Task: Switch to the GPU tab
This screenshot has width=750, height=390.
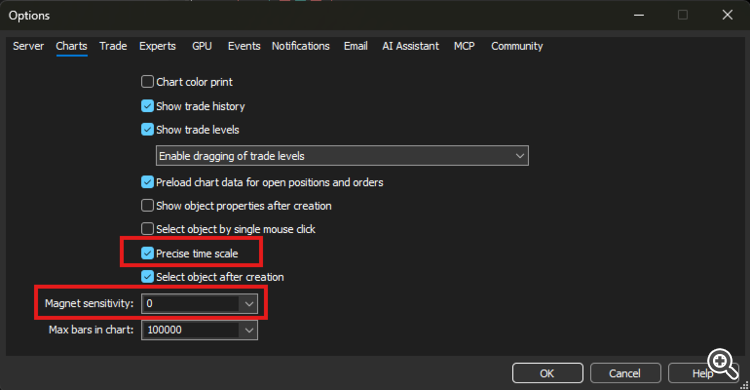Action: (202, 46)
